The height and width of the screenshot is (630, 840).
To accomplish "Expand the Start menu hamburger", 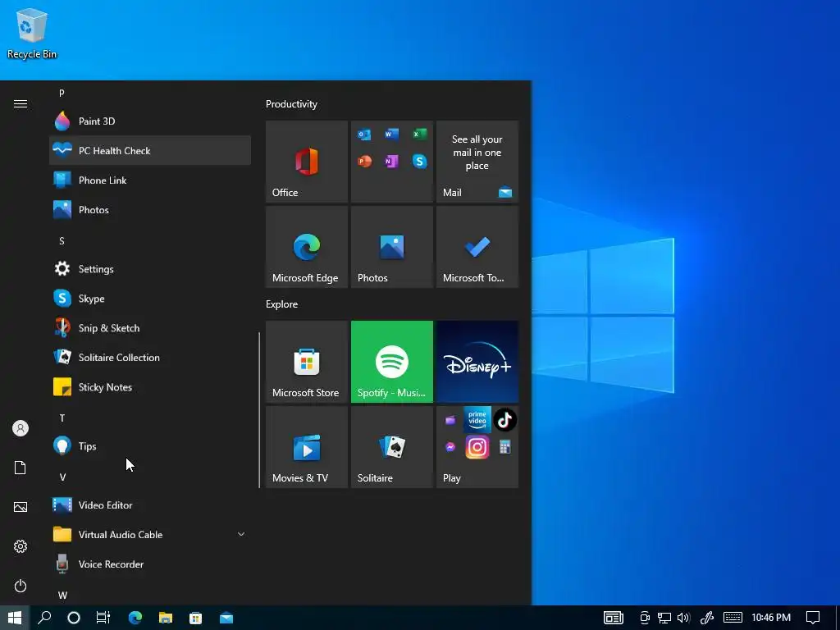I will click(x=21, y=104).
